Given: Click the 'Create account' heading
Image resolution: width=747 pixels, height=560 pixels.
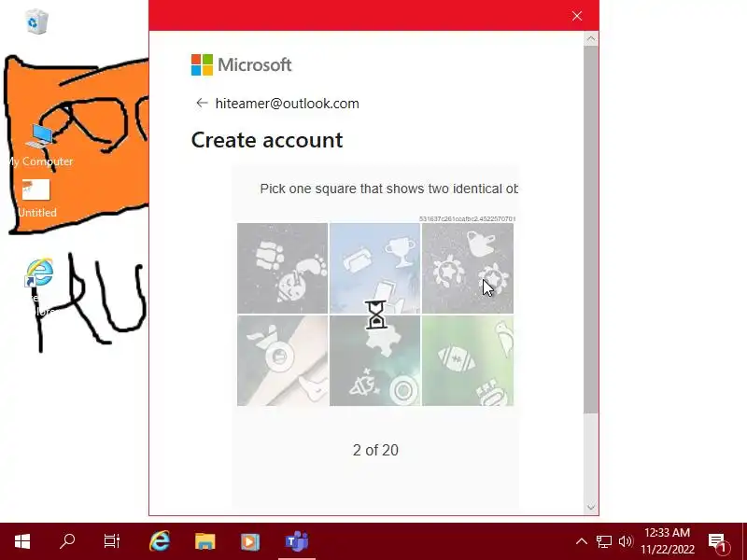Looking at the screenshot, I should [x=267, y=140].
